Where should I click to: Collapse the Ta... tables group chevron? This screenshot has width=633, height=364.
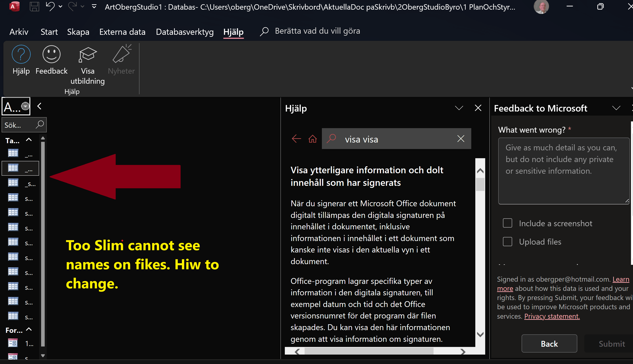(29, 140)
